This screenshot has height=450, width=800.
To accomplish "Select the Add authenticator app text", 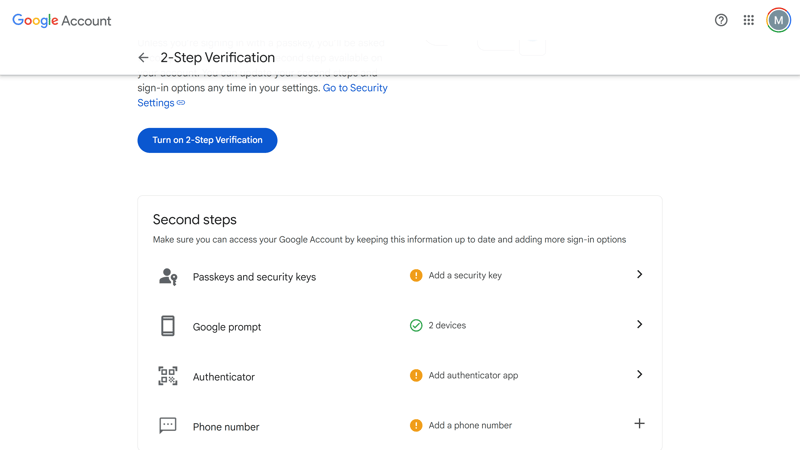I will 473,376.
